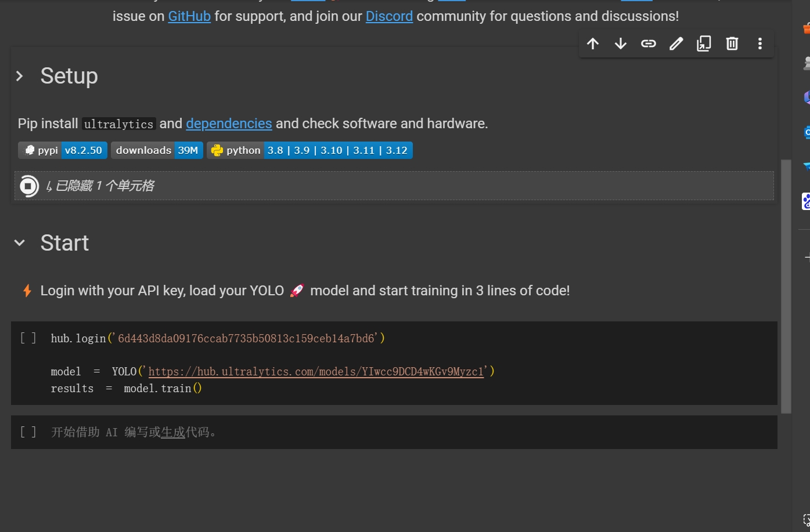Viewport: 810px width, 532px height.
Task: Stop the running hidden cell execution
Action: pyautogui.click(x=28, y=186)
